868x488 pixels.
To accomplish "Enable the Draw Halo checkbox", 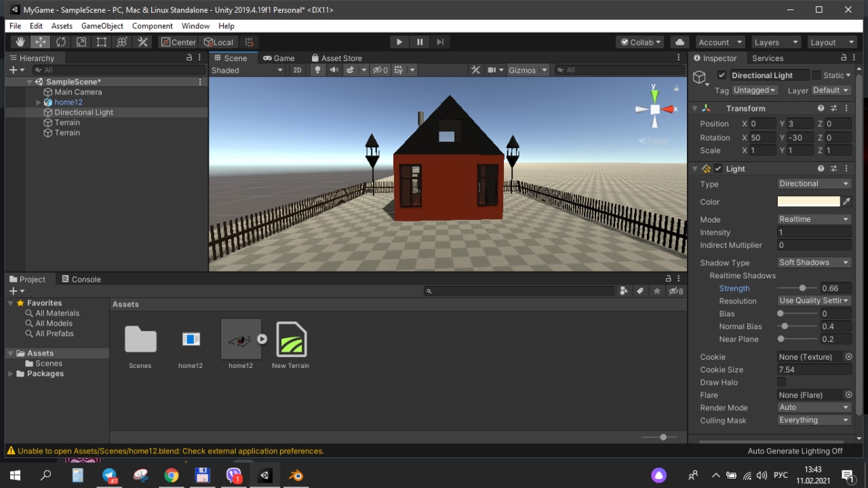I will pos(782,382).
